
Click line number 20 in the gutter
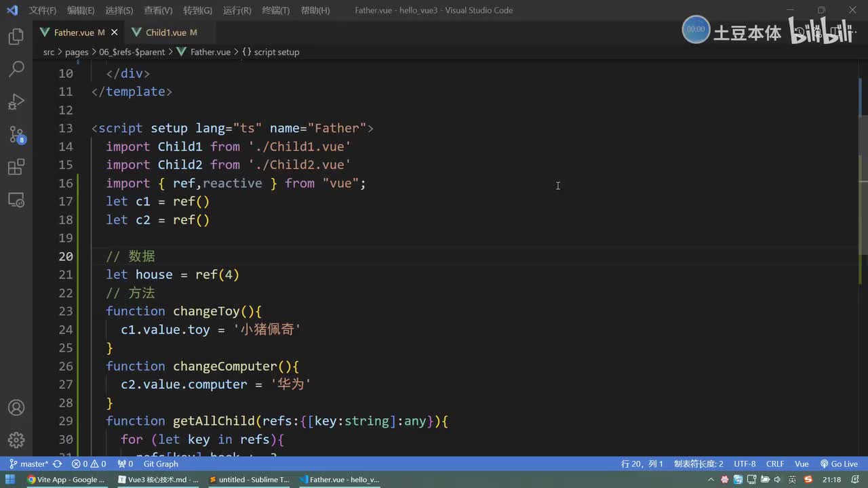point(66,256)
